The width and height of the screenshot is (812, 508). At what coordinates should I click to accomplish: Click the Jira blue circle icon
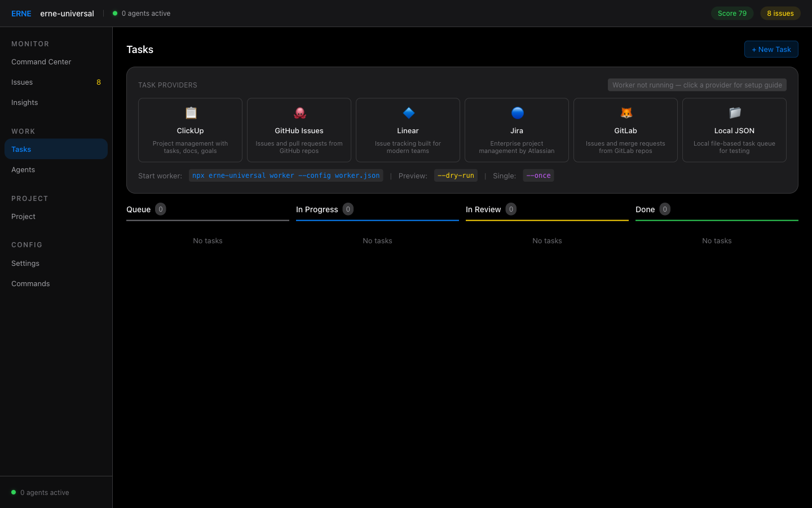[517, 113]
